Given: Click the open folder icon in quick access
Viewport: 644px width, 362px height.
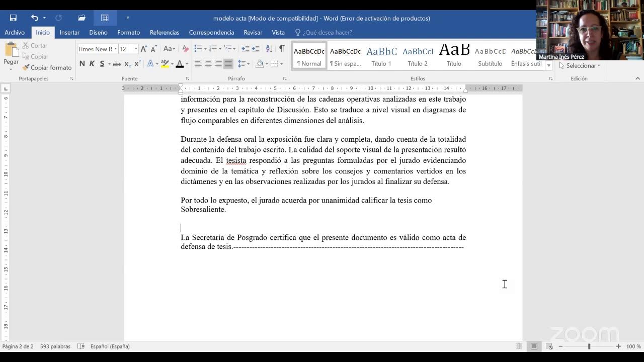Looking at the screenshot, I should click(x=82, y=18).
